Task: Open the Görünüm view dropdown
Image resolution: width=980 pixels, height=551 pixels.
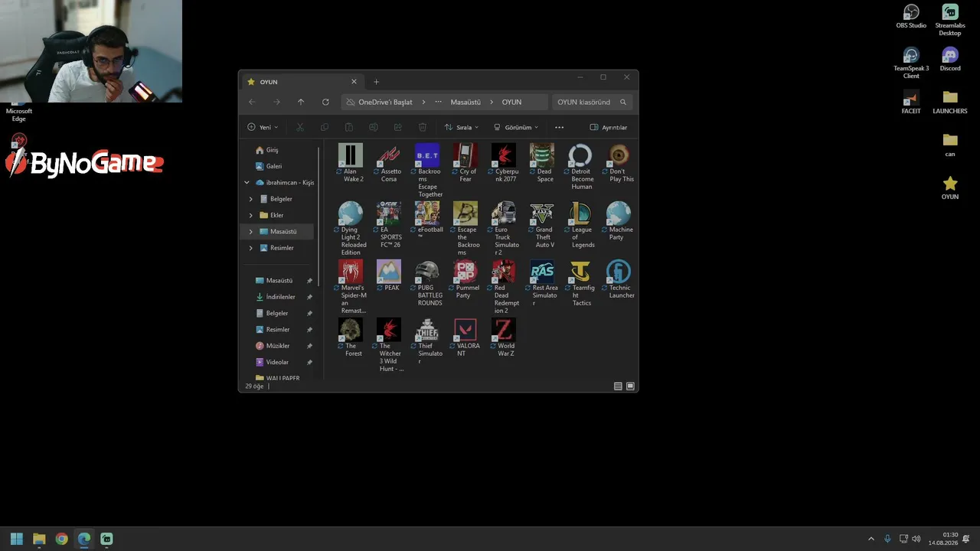Action: click(516, 127)
